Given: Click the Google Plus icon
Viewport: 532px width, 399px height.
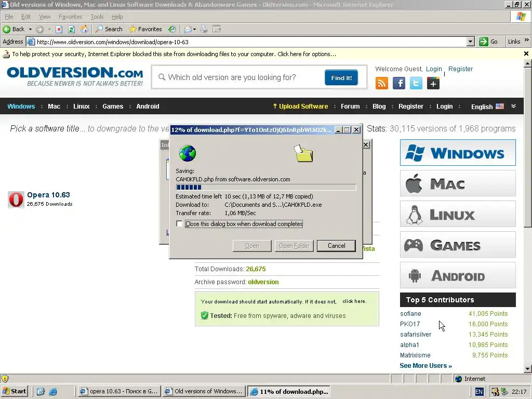Looking at the screenshot, I should coord(433,83).
